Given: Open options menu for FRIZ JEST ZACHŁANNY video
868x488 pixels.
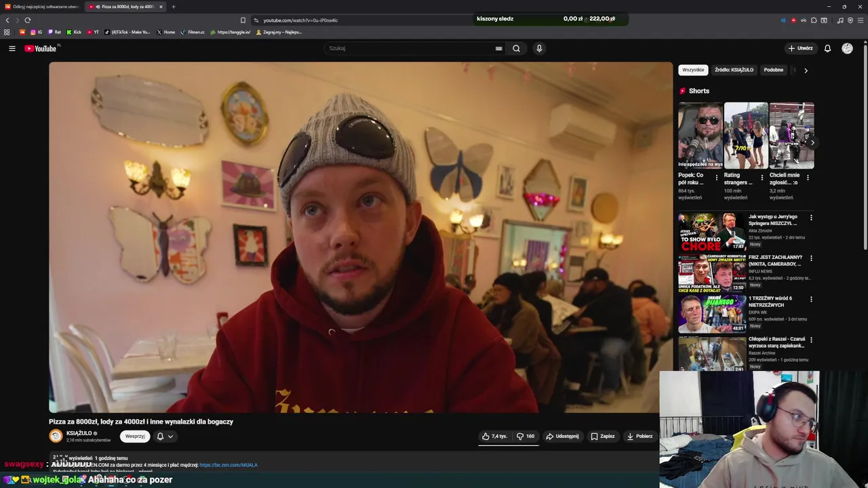Looking at the screenshot, I should (x=811, y=258).
